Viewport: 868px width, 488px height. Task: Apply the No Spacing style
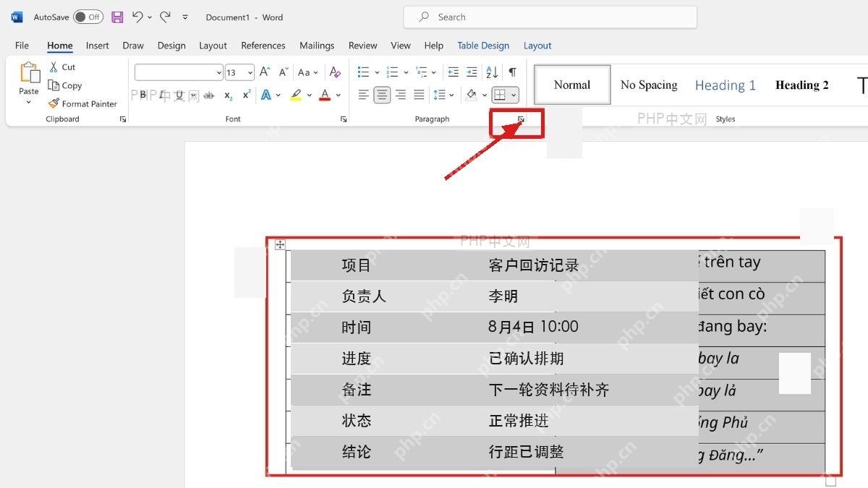(649, 85)
